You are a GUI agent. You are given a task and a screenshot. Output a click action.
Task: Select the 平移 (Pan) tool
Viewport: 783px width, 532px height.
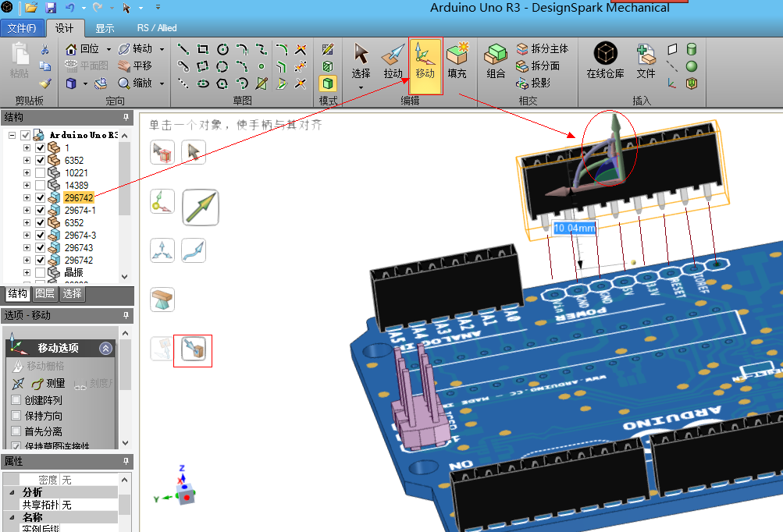click(135, 66)
